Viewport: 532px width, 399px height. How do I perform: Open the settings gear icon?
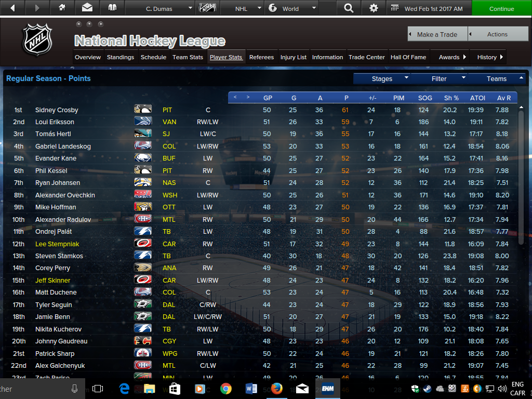[374, 8]
